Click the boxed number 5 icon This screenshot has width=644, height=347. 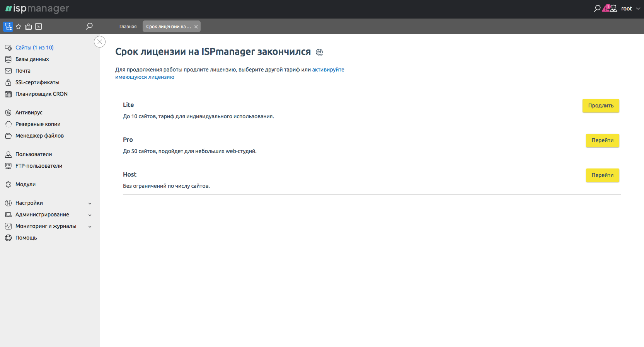pos(38,26)
